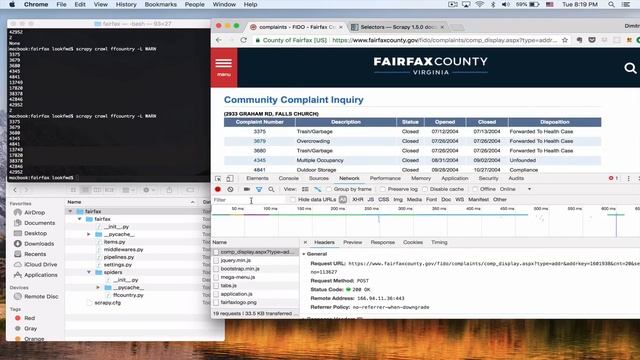
Task: Collapse the spiders folder
Action: point(89,272)
